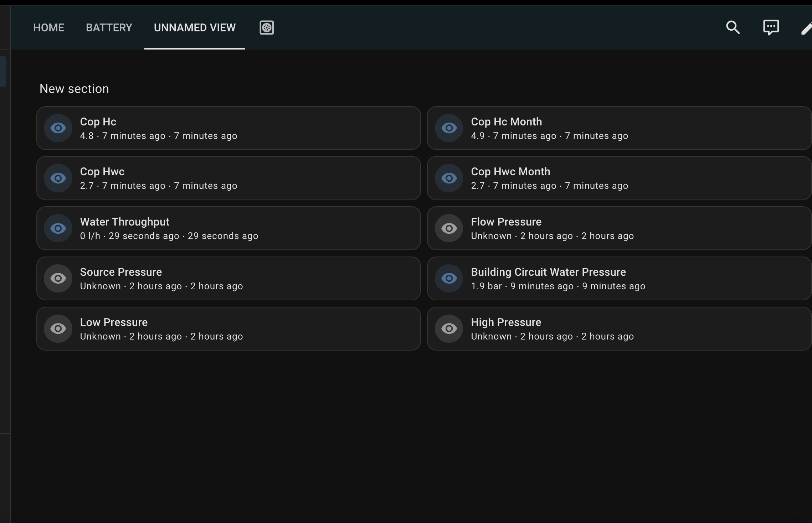
Task: Click the New section heading
Action: [74, 89]
